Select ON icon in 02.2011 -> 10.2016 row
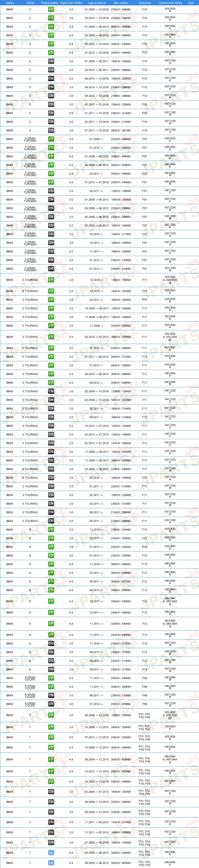 tap(51, 122)
